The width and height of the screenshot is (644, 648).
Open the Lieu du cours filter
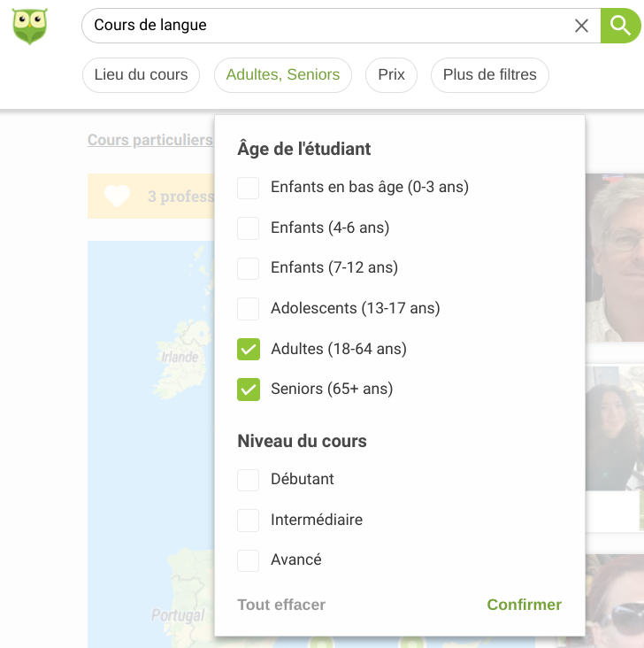click(x=141, y=75)
